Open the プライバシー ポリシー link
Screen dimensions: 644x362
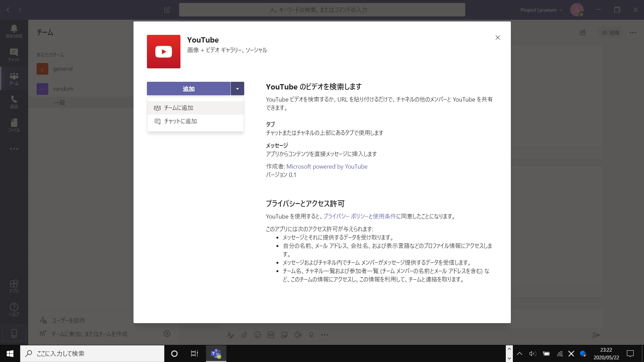[345, 217]
